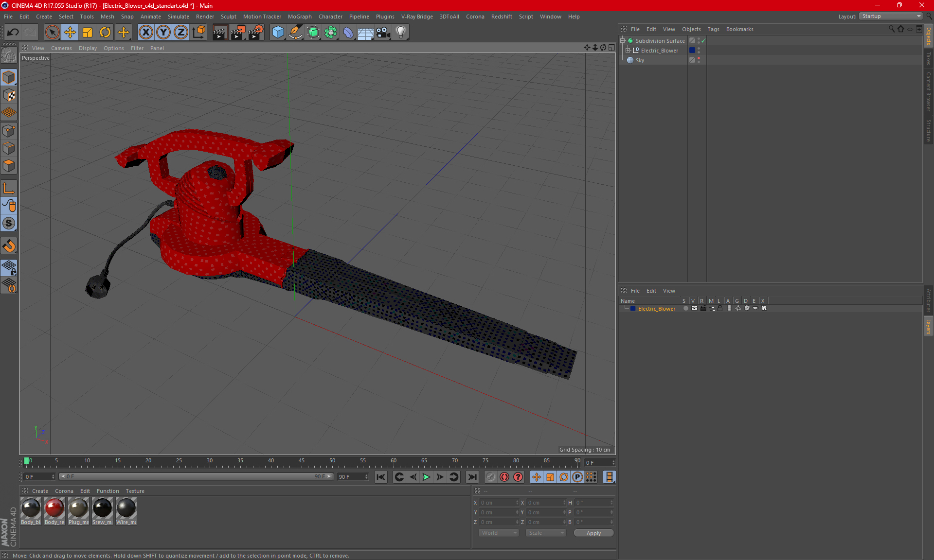The image size is (934, 560).
Task: Open the Render menu
Action: [x=205, y=17]
